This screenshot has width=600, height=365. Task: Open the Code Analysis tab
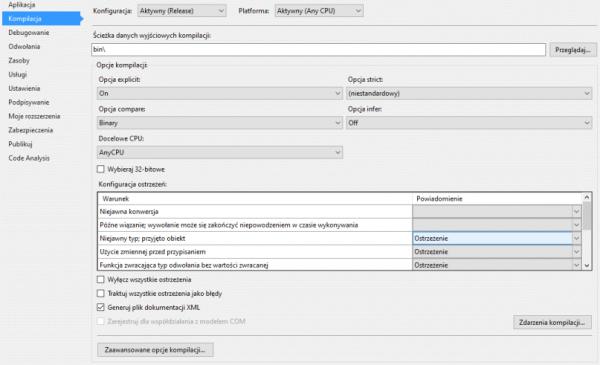(x=29, y=158)
